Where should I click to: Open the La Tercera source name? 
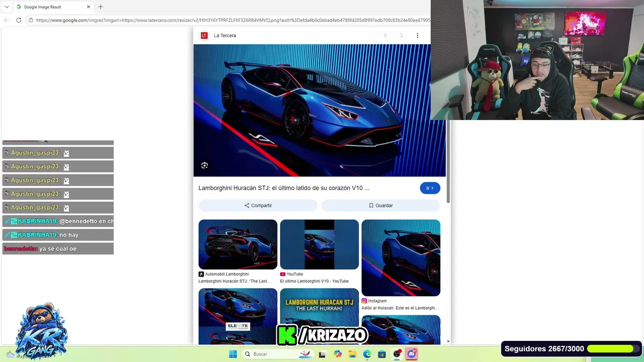coord(225,36)
